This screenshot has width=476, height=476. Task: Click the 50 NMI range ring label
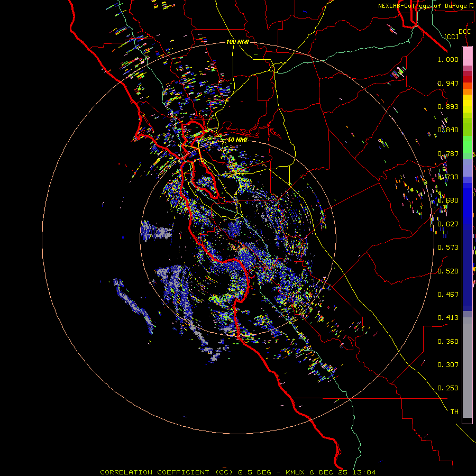click(x=237, y=140)
